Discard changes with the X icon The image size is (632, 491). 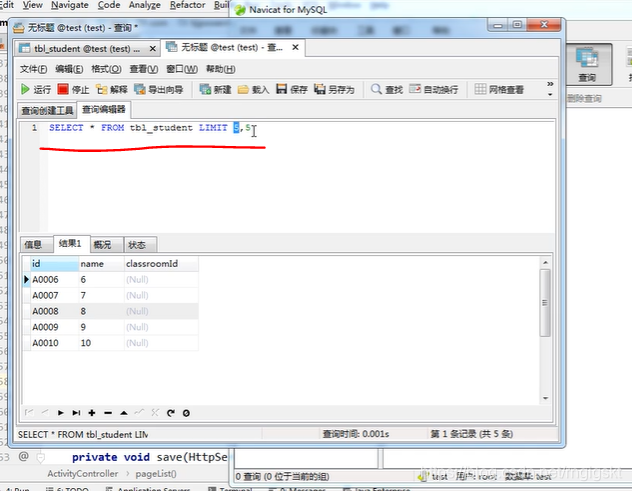coord(155,412)
